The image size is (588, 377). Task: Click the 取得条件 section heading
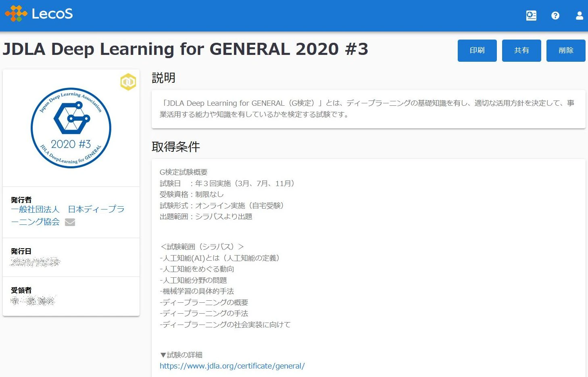(176, 147)
